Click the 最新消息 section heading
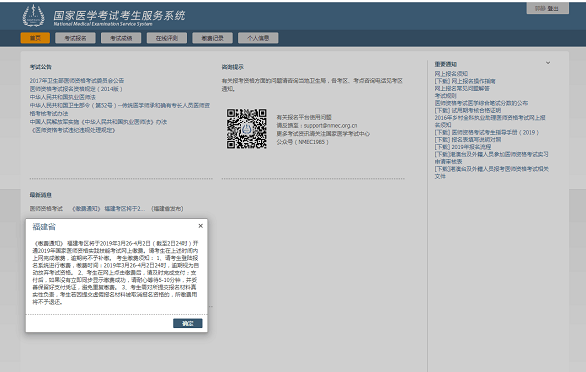The width and height of the screenshot is (586, 372). pyautogui.click(x=40, y=195)
